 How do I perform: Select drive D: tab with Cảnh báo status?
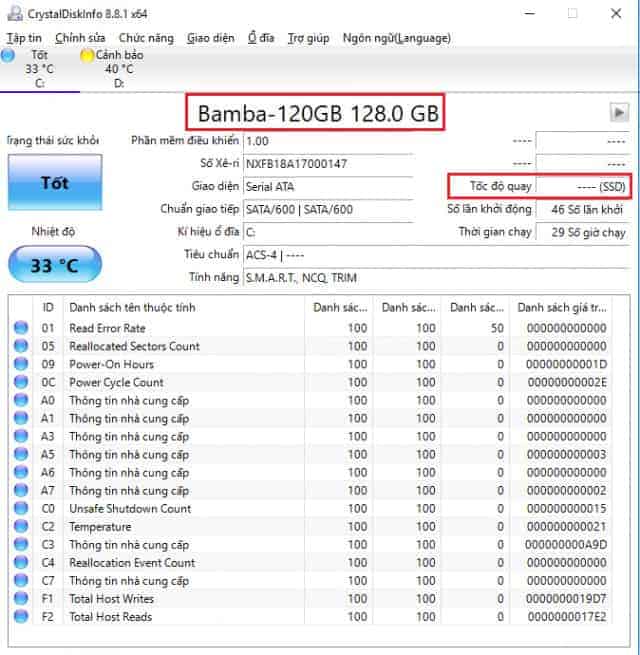point(119,69)
